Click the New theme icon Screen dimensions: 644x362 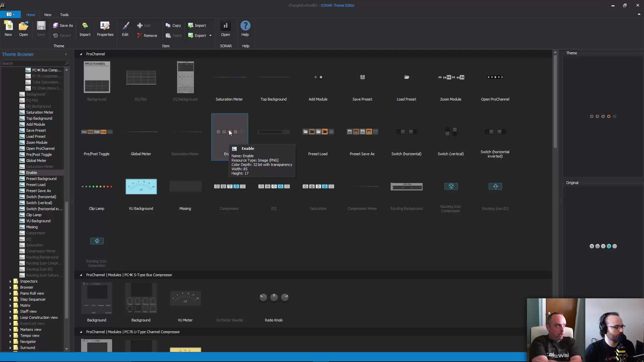click(x=8, y=26)
